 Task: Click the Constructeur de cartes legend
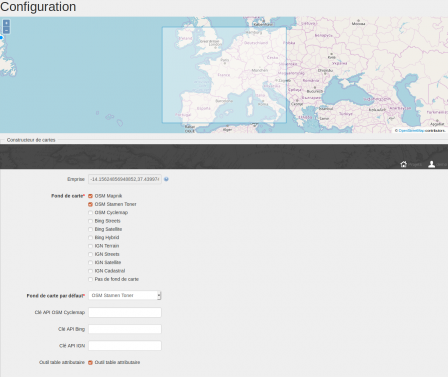pyautogui.click(x=31, y=140)
